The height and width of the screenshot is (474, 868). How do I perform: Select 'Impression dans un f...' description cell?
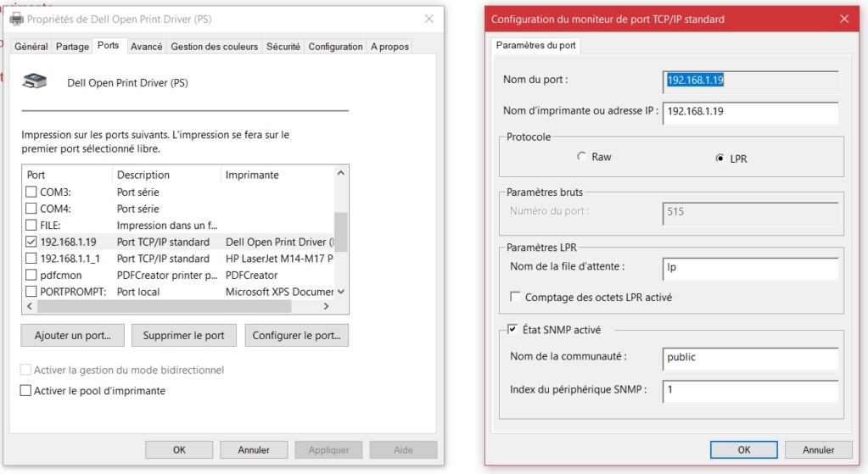point(167,225)
